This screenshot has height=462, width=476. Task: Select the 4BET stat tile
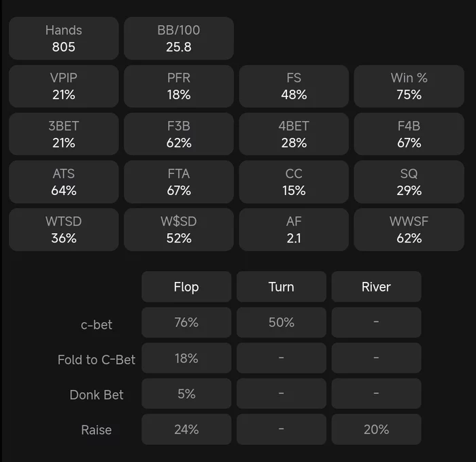point(294,135)
